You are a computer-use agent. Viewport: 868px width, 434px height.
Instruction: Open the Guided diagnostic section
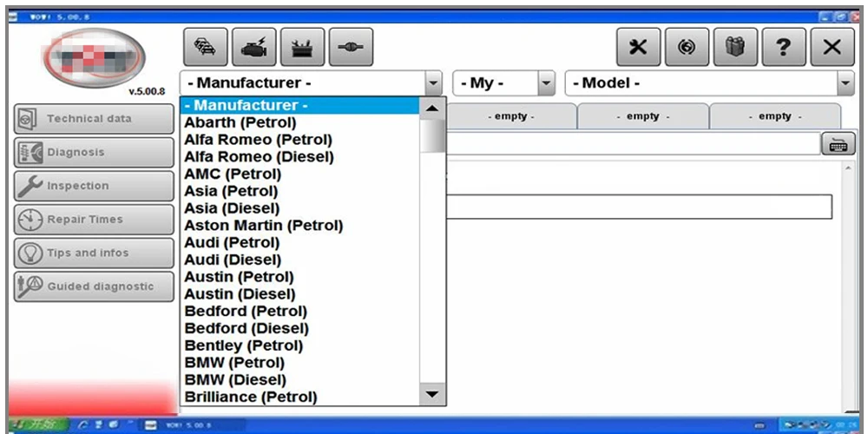pyautogui.click(x=94, y=286)
